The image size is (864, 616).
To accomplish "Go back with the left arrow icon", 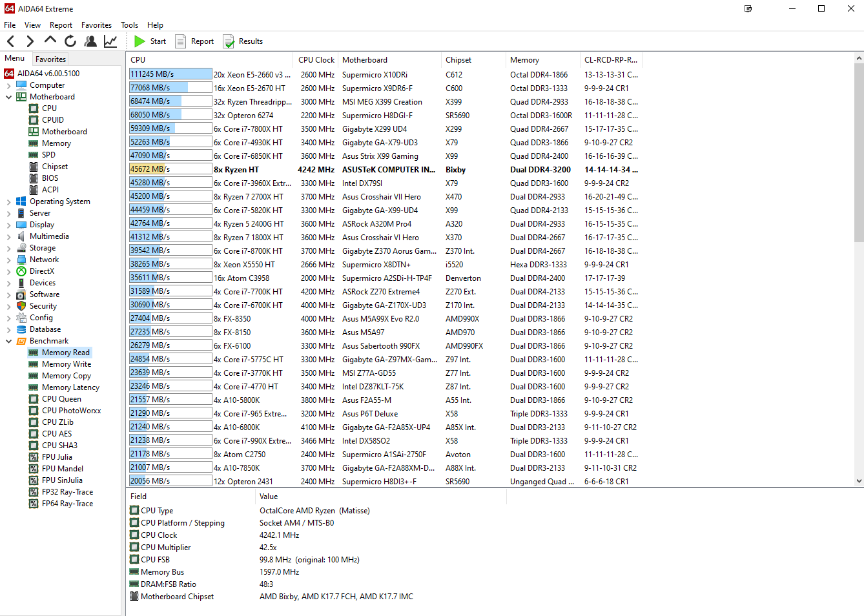I will tap(11, 41).
